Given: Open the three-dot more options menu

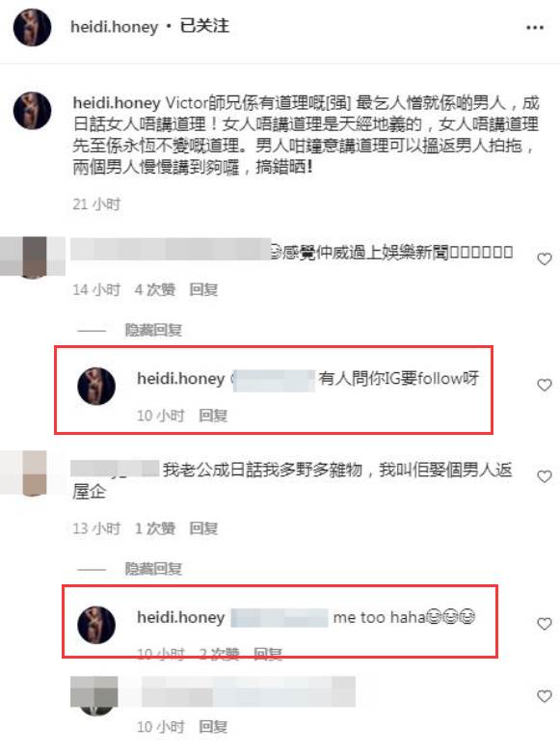Looking at the screenshot, I should click(535, 27).
